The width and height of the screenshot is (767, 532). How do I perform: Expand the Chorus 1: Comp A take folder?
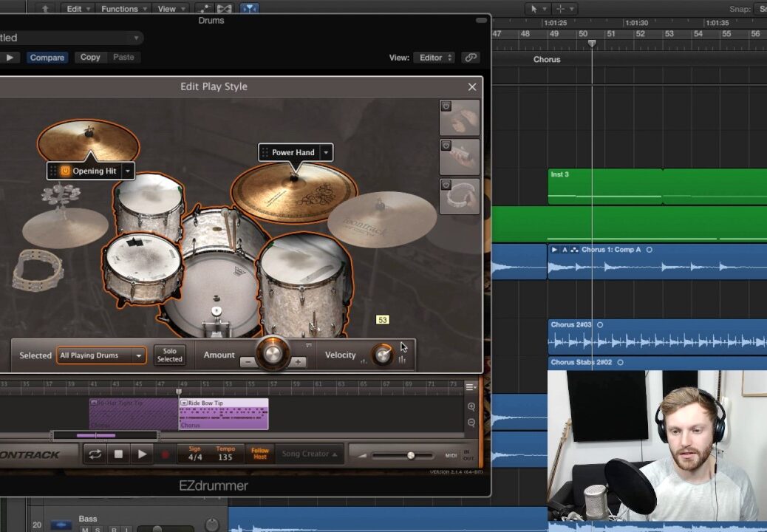pyautogui.click(x=554, y=250)
